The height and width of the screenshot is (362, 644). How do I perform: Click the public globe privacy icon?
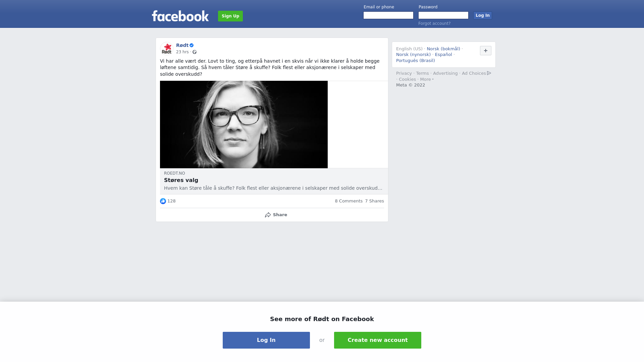(x=195, y=52)
